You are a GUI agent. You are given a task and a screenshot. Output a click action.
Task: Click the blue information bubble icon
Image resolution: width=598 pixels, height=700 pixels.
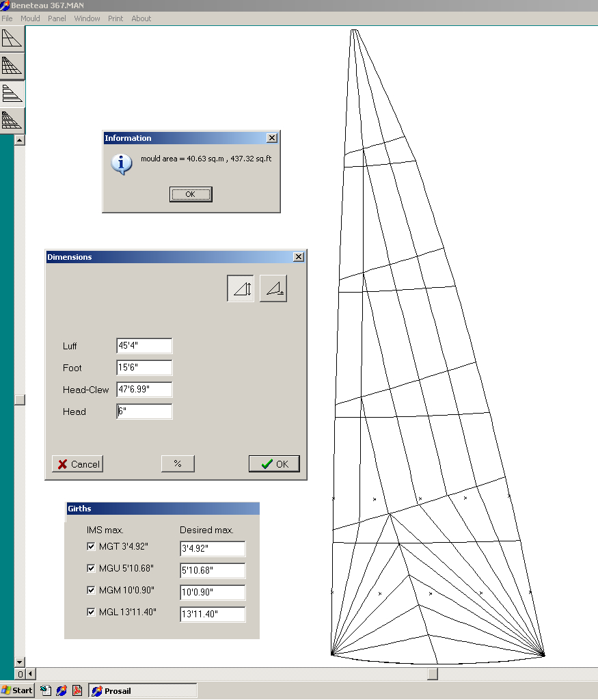tap(122, 164)
